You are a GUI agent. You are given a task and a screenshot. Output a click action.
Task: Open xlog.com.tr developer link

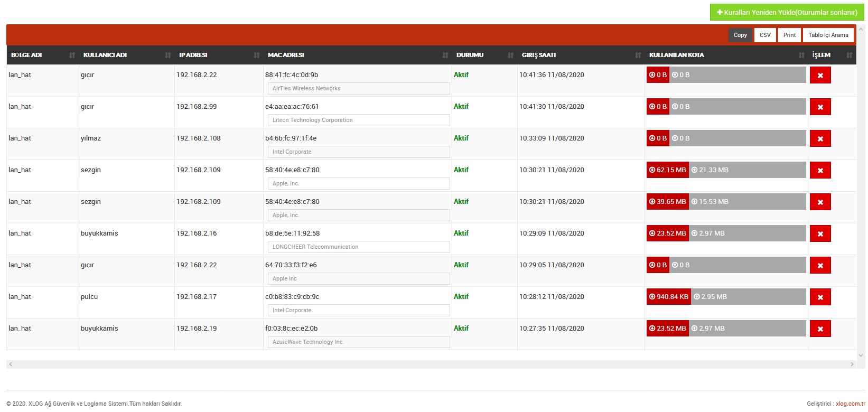pos(851,404)
